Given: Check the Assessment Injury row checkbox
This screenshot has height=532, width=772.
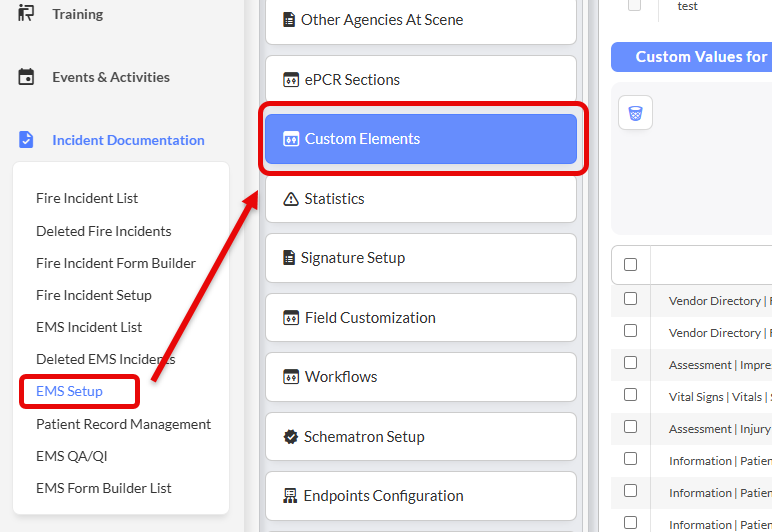Looking at the screenshot, I should pos(630,427).
